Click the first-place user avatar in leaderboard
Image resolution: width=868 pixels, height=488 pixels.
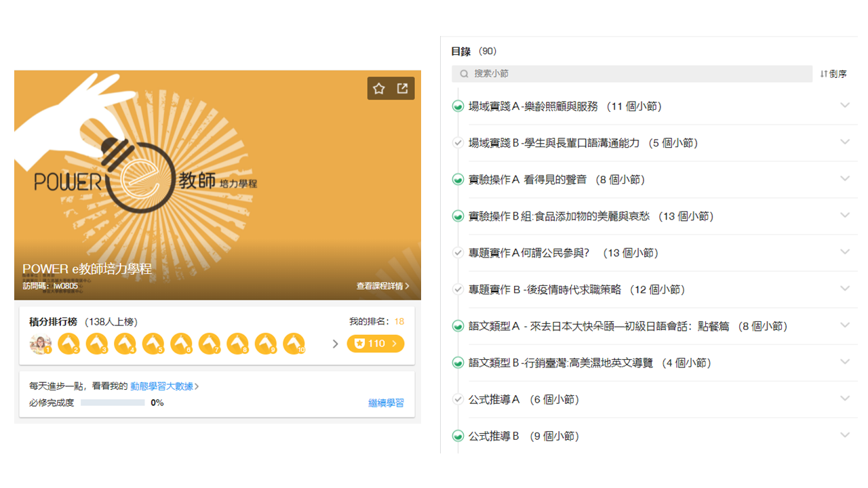[x=41, y=344]
